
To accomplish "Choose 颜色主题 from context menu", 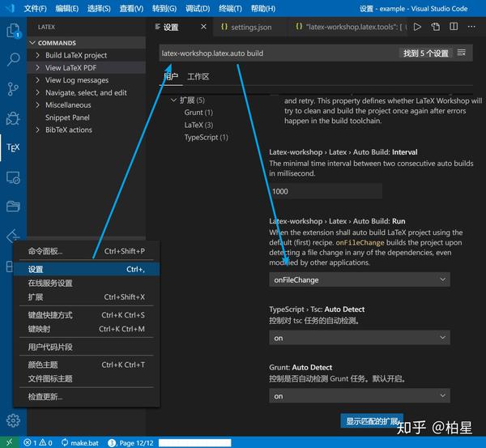I will point(87,365).
